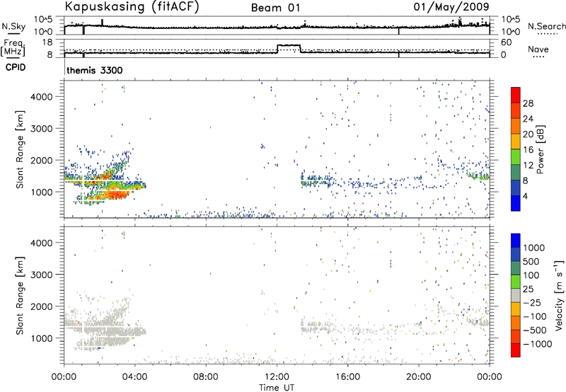The image size is (566, 392).
Task: Click the Slant Range label of velocity panel
Action: point(21,295)
